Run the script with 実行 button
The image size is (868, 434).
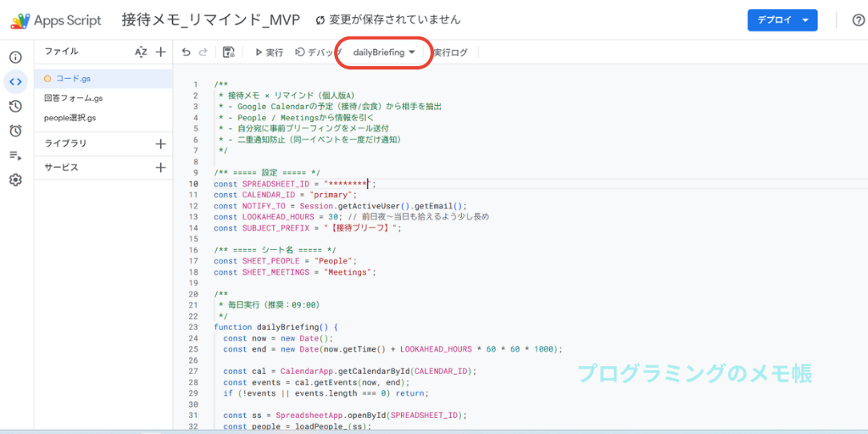(x=269, y=53)
